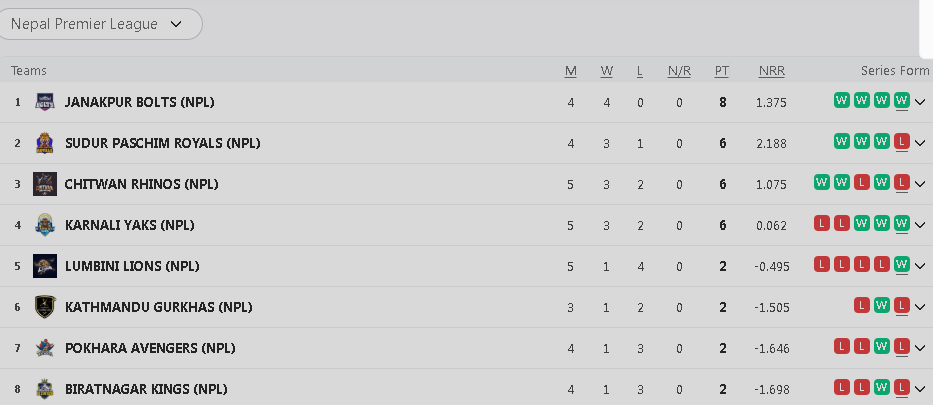This screenshot has width=933, height=405.
Task: Click the Karnali Yaks team logo
Action: pyautogui.click(x=44, y=225)
